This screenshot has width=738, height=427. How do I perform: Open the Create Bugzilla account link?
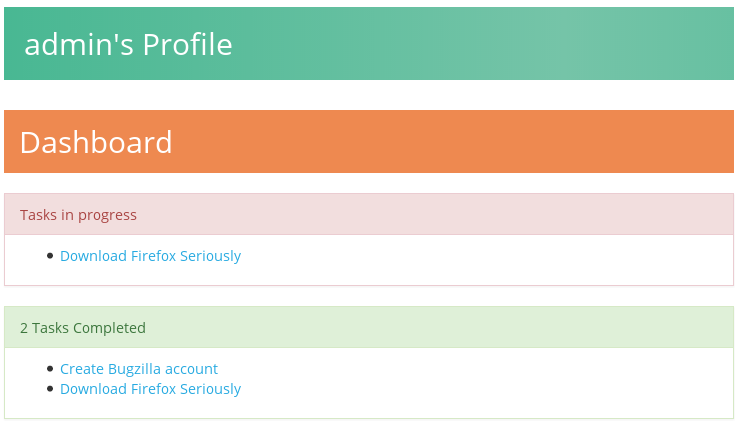pyautogui.click(x=139, y=369)
